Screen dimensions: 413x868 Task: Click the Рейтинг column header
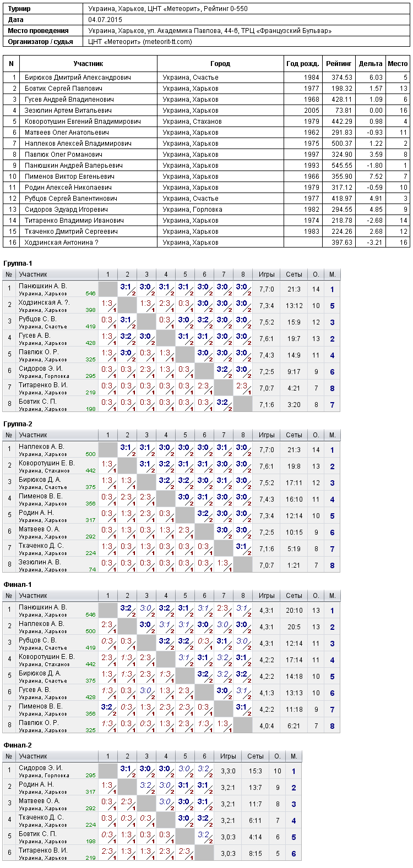tap(339, 64)
